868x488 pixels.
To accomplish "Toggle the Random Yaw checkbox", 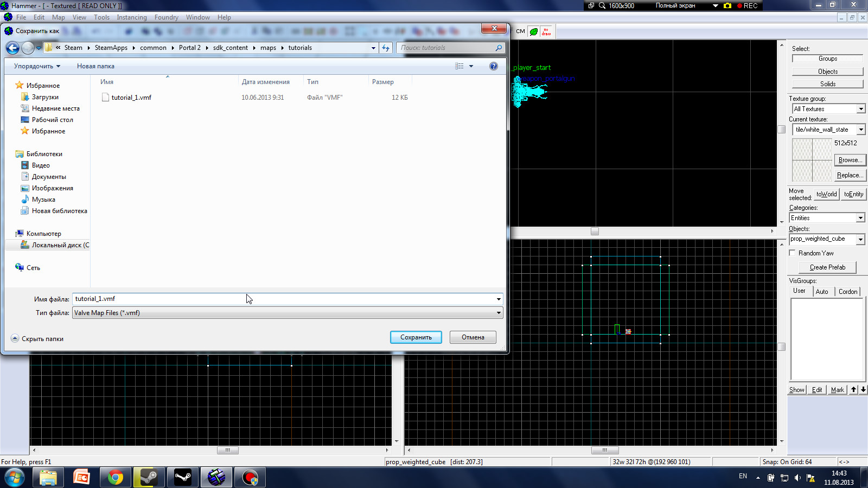I will (x=792, y=253).
